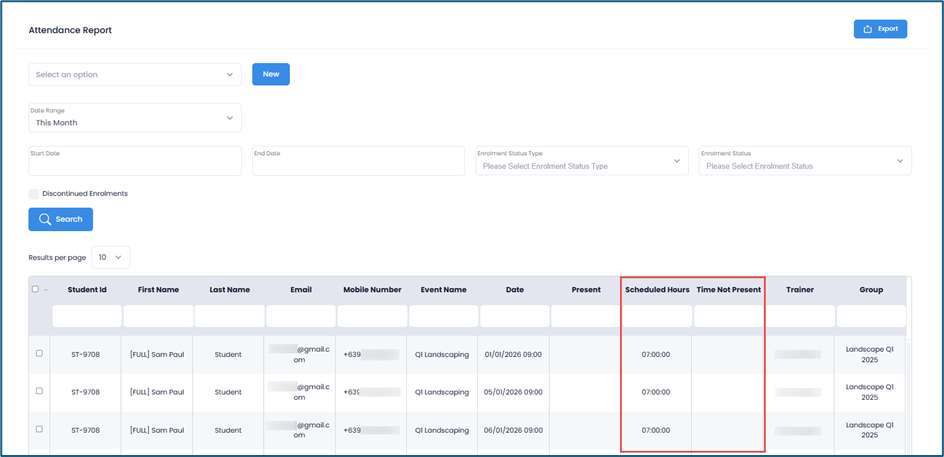Click the End Date field
Image resolution: width=944 pixels, height=457 pixels.
coord(358,161)
